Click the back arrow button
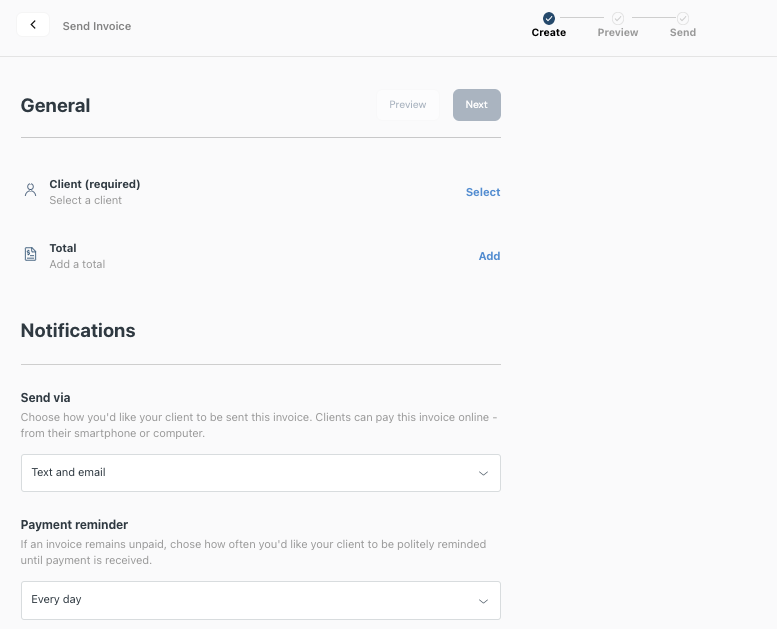The width and height of the screenshot is (777, 629). (33, 25)
